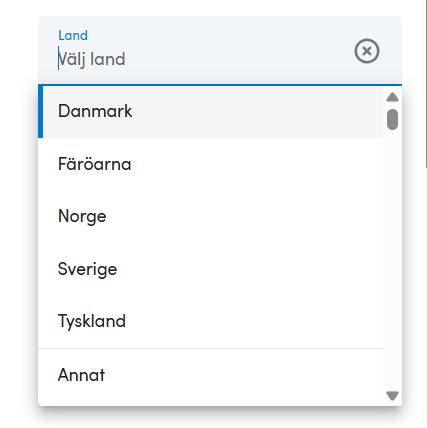This screenshot has height=428, width=427.
Task: Click the blue Land field label
Action: [73, 35]
